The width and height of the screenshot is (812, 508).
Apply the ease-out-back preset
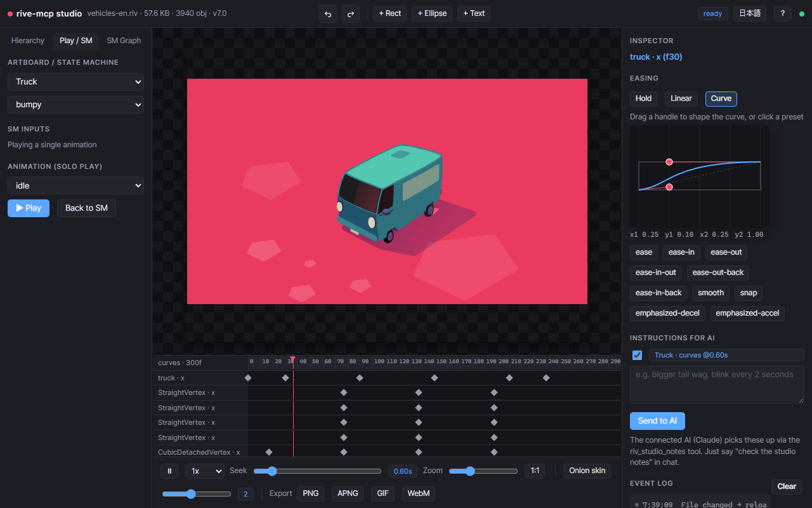(x=718, y=273)
